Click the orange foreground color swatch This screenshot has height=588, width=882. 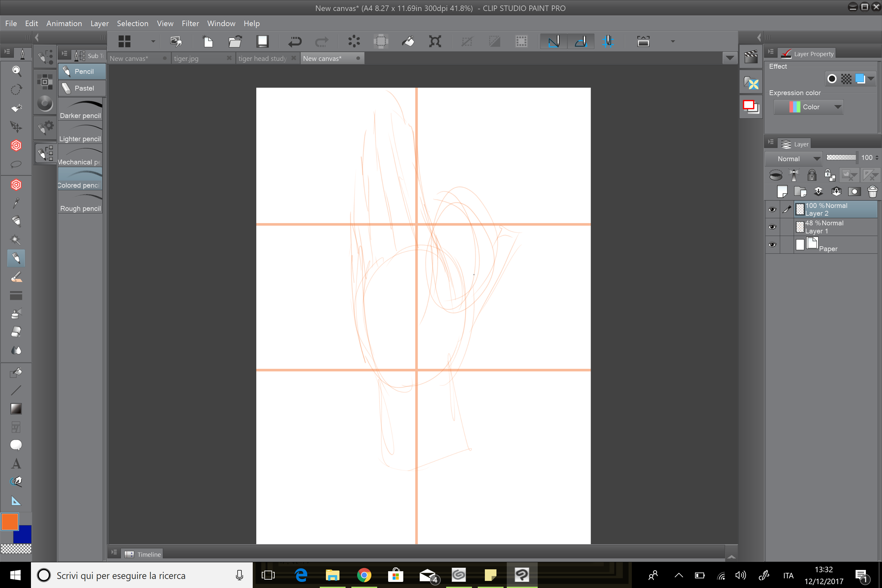point(9,521)
